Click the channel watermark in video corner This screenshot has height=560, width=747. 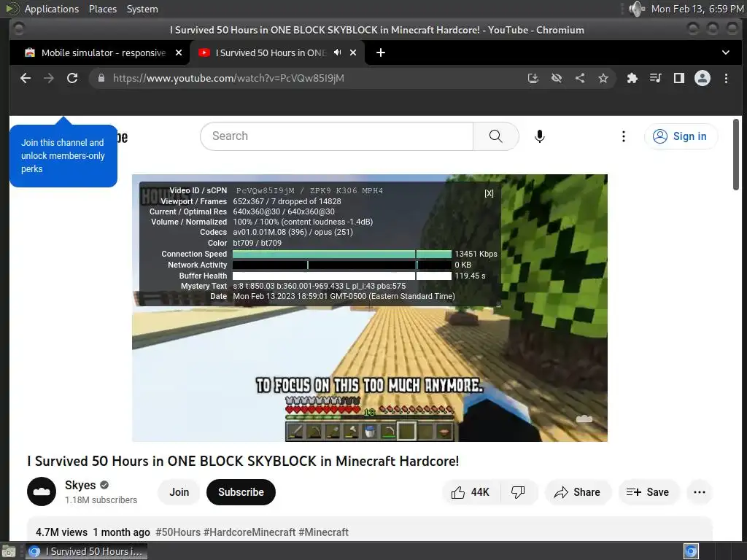(584, 419)
